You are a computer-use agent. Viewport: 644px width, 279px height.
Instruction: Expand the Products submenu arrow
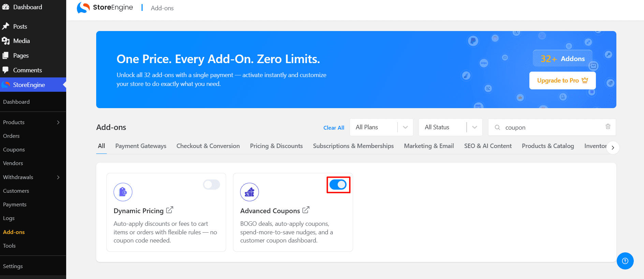(58, 122)
